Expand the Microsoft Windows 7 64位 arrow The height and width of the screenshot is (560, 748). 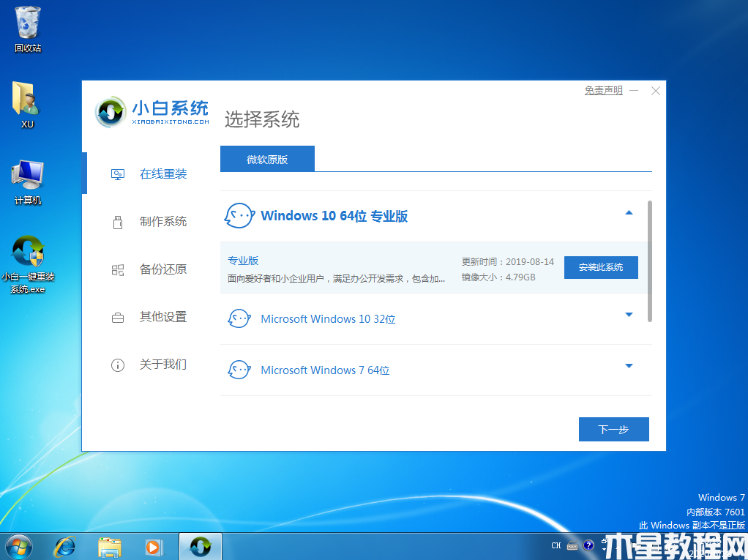pos(629,366)
